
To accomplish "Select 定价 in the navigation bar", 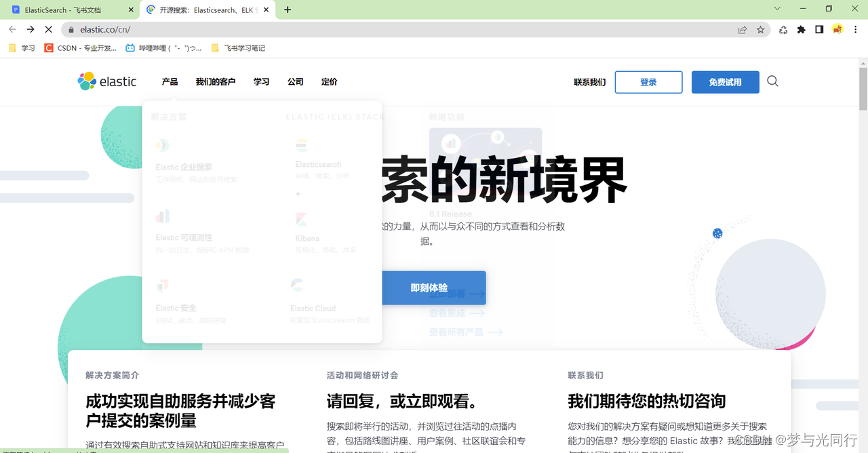I will [330, 81].
